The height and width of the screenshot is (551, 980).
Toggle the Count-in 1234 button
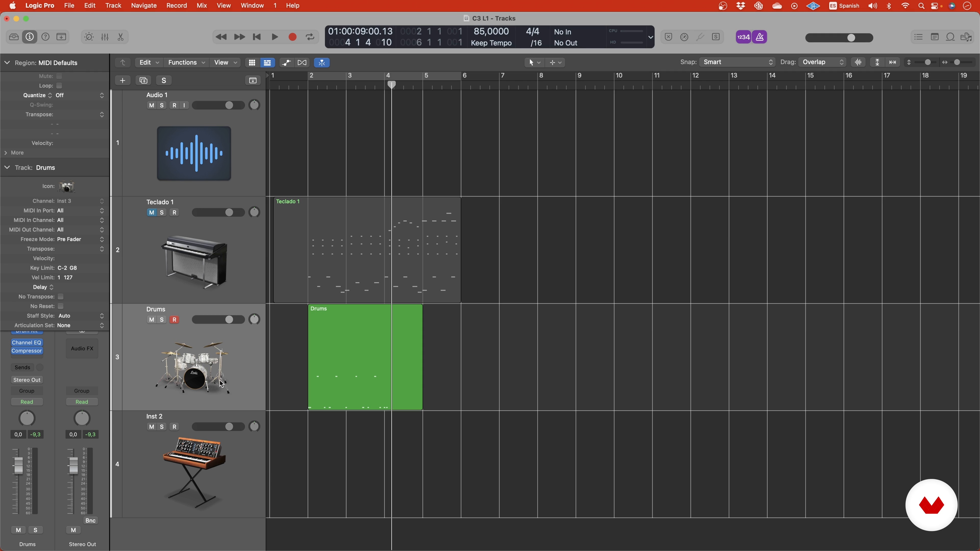coord(743,37)
